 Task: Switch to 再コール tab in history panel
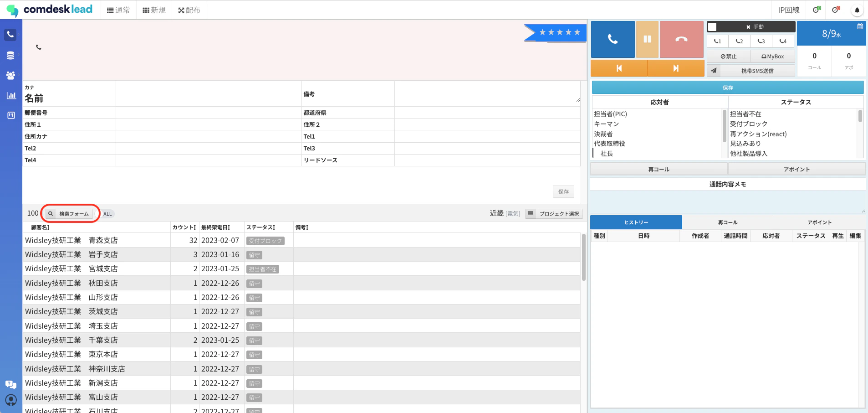tap(728, 222)
